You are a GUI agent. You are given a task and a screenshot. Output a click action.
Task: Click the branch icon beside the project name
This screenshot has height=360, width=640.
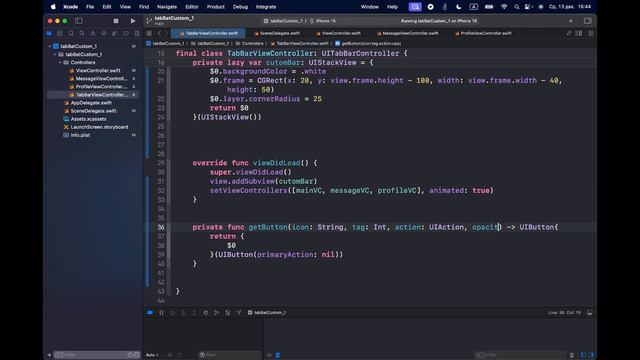pos(149,20)
